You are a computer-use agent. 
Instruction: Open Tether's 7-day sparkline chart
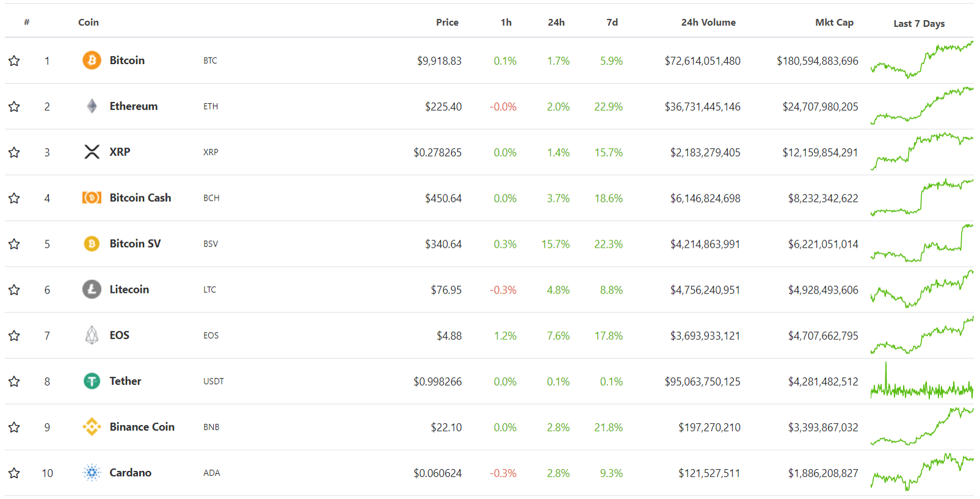[x=922, y=381]
